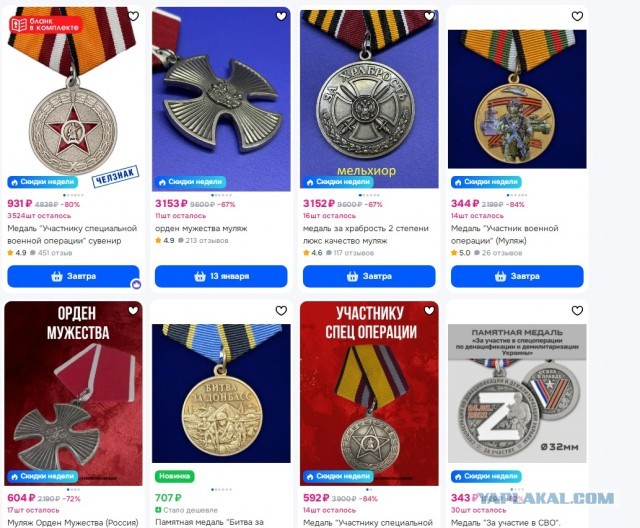Viewport: 640px width, 528px height.
Task: Click Новинка tag on Битва за Донбасс card
Action: pyautogui.click(x=175, y=476)
